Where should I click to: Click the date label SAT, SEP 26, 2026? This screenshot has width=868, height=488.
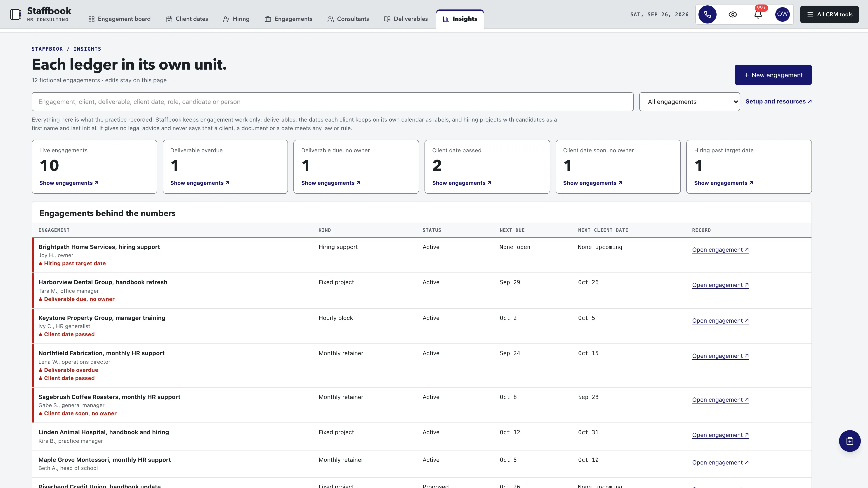point(659,14)
